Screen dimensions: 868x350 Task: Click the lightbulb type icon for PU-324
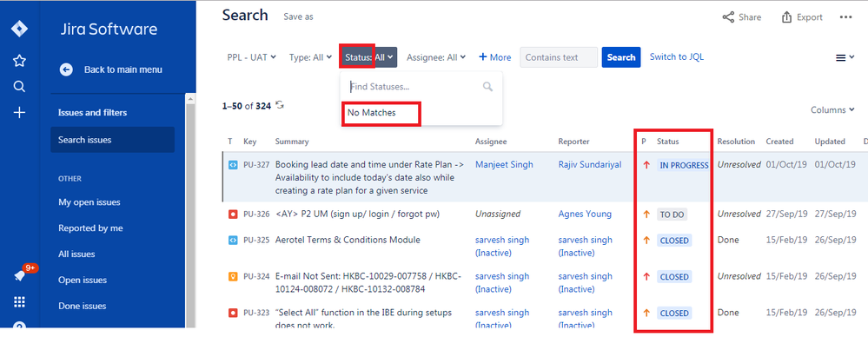pos(233,276)
